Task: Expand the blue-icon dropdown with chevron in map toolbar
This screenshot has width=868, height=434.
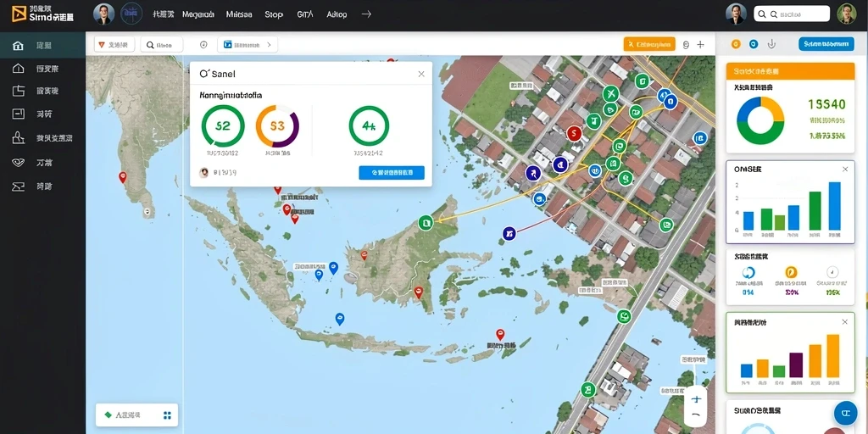Action: (x=248, y=45)
